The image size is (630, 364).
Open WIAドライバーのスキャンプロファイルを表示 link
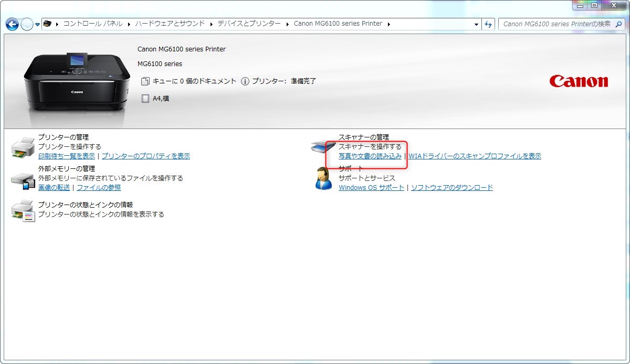tap(475, 156)
